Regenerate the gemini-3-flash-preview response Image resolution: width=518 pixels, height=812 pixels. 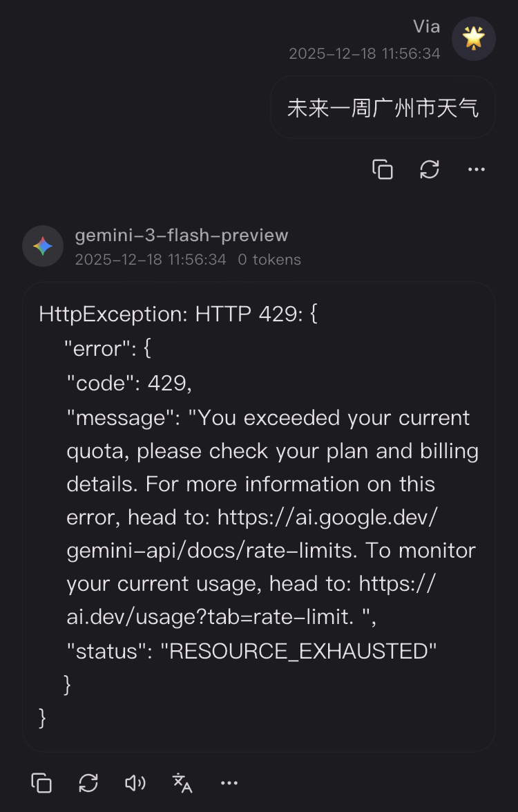click(88, 782)
